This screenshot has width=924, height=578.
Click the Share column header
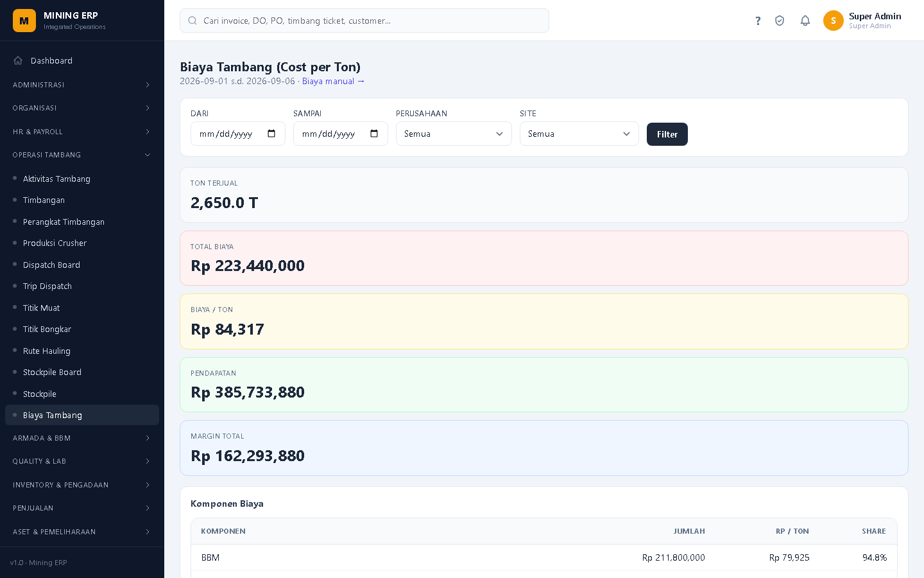pyautogui.click(x=874, y=531)
